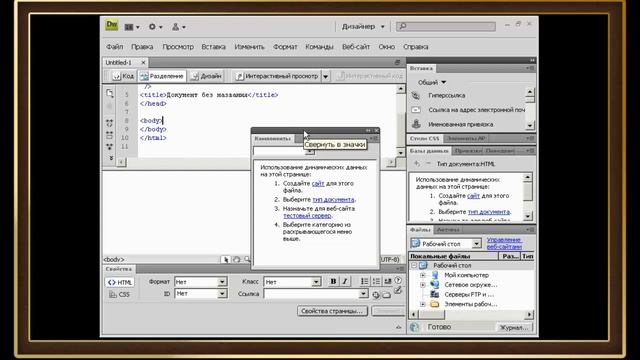The height and width of the screenshot is (360, 640).
Task: Open the Справка menu
Action: [x=416, y=47]
